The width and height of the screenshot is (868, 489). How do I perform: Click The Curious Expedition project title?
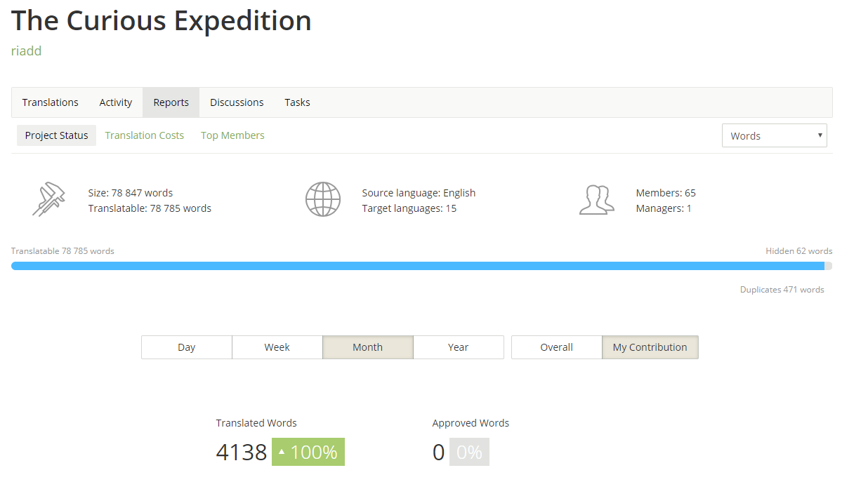(162, 20)
